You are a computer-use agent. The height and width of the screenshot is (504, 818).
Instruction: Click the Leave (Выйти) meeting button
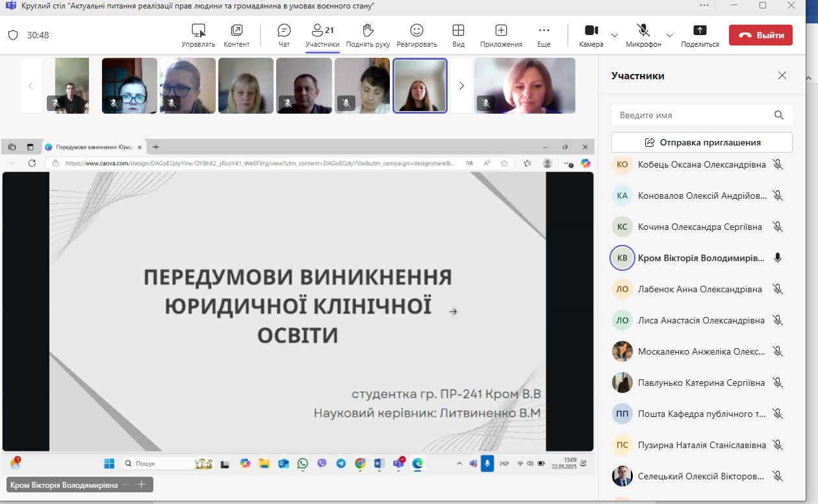(760, 35)
